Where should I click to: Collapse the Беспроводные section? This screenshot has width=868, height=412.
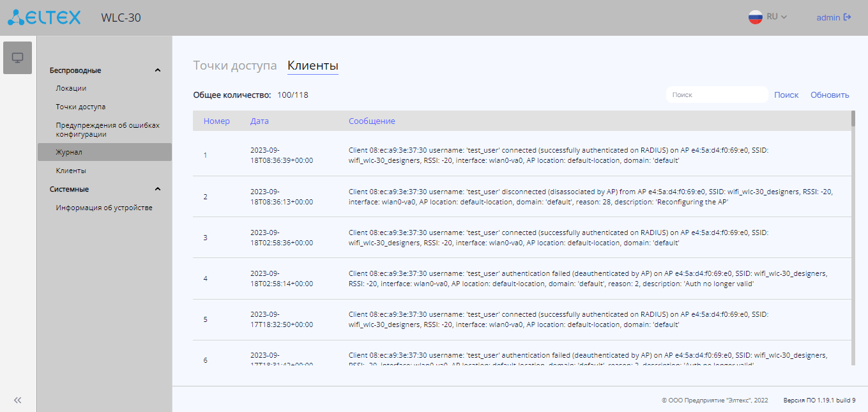pos(158,70)
